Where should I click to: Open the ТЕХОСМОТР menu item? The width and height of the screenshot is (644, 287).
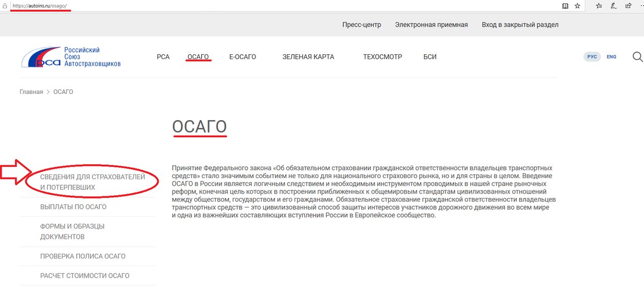pyautogui.click(x=382, y=57)
